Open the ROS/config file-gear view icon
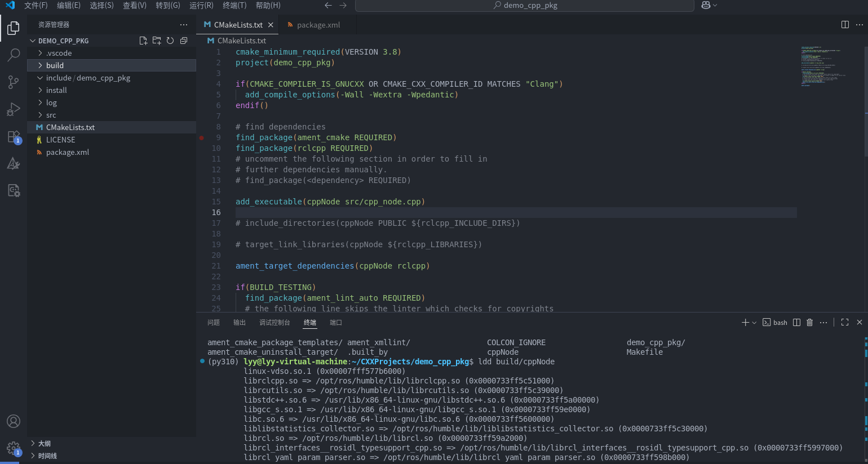868x464 pixels. [x=14, y=190]
